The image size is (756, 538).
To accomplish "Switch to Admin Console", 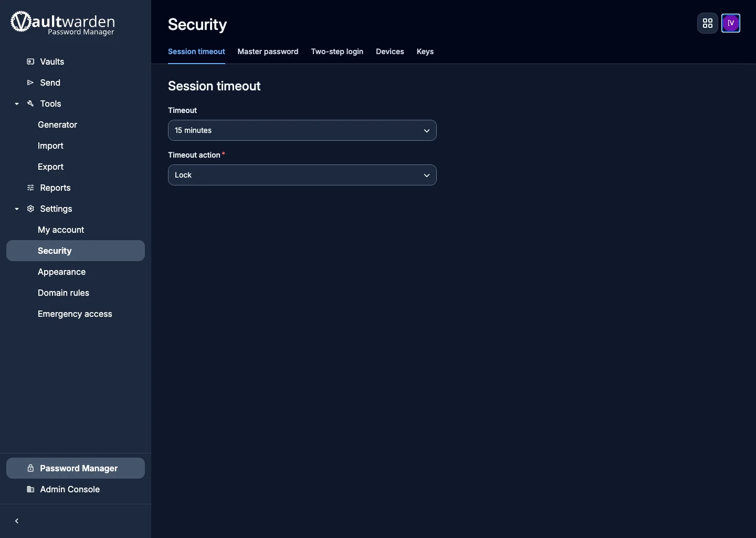I will click(76, 489).
